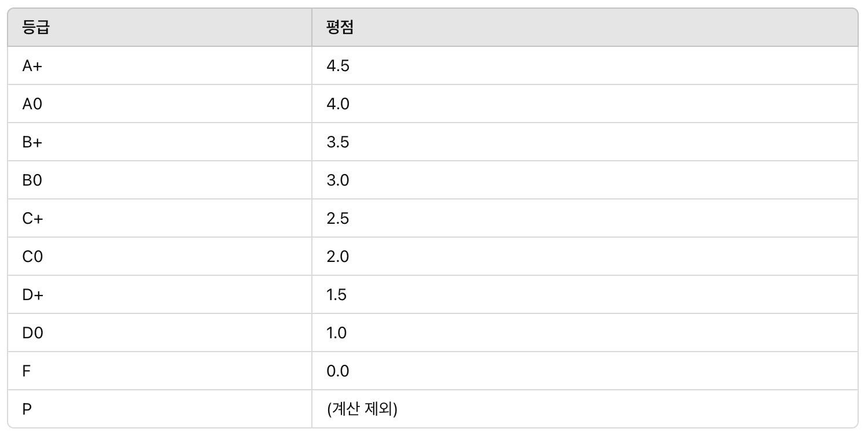Click the 4.0 grade point value

click(338, 104)
